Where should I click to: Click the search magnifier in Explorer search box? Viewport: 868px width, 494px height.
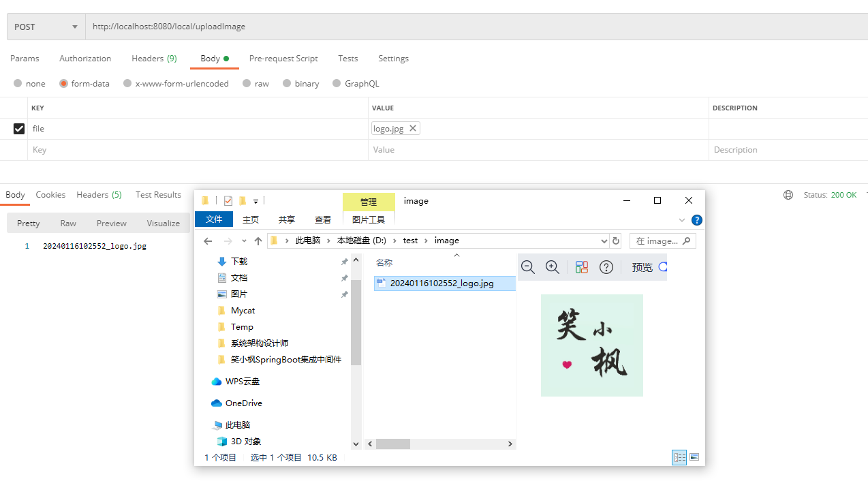687,241
